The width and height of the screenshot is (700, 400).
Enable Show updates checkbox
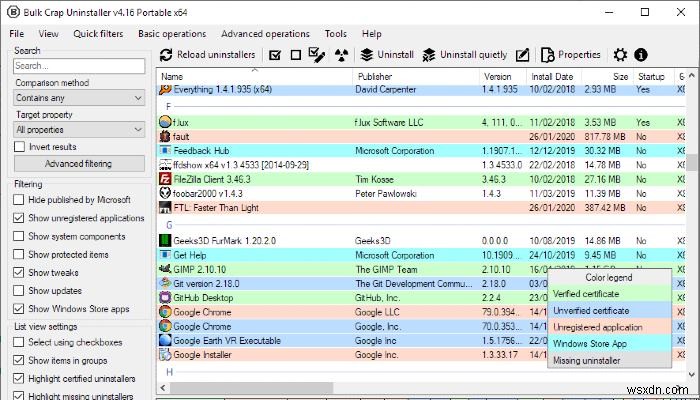coord(19,291)
